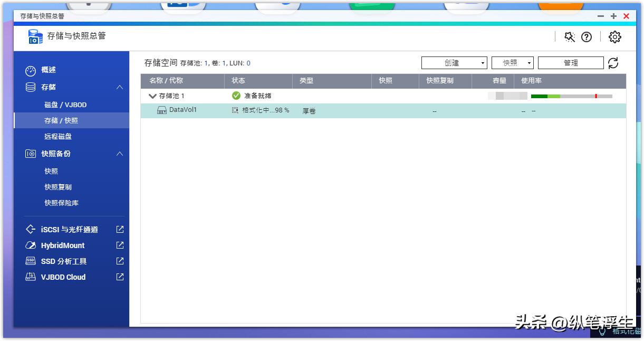
Task: Open 快照保险库 sidebar item
Action: point(62,203)
